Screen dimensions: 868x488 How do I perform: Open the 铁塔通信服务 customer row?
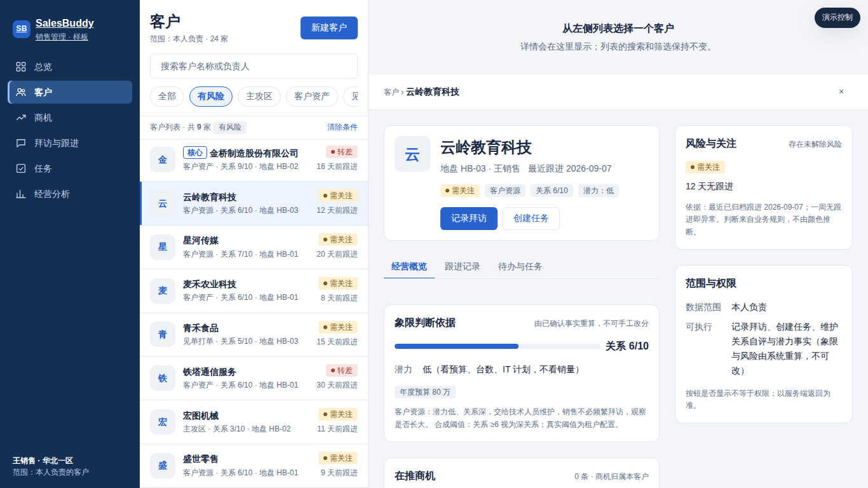pos(254,378)
